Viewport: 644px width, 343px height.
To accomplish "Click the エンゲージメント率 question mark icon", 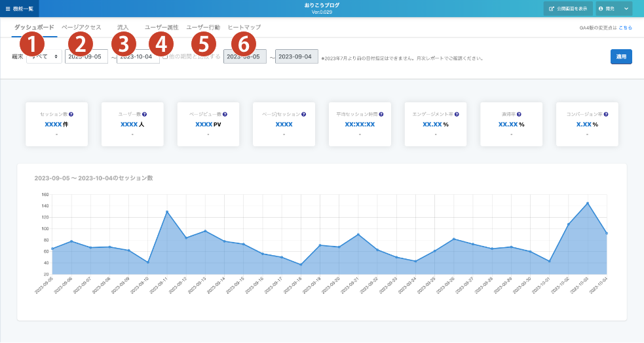I will 456,114.
